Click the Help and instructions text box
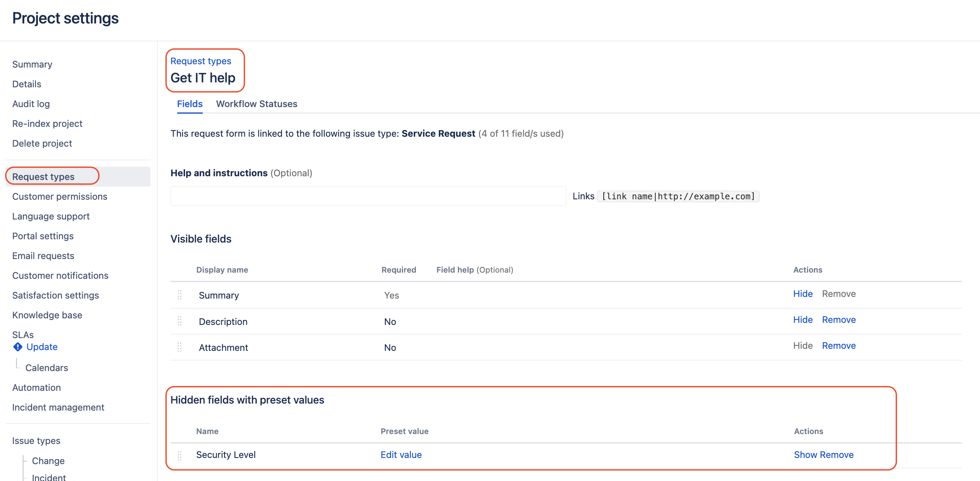The height and width of the screenshot is (481, 980). (368, 196)
